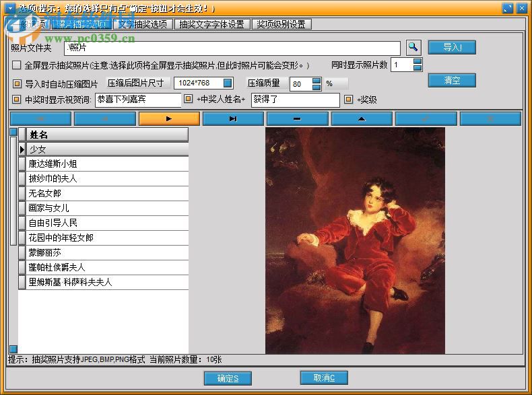Click the 同时显示照片数 value field
Screen dimensions: 532x395
click(x=402, y=65)
